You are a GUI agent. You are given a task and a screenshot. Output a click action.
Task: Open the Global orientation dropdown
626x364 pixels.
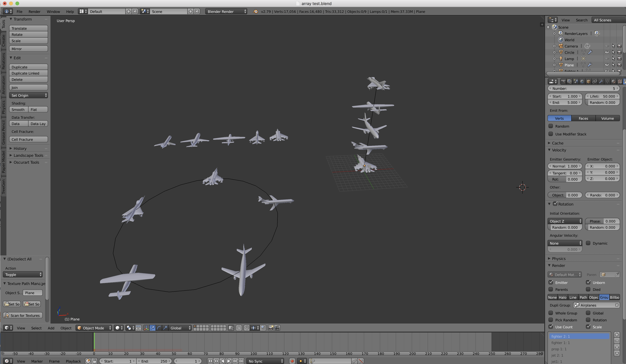click(180, 328)
